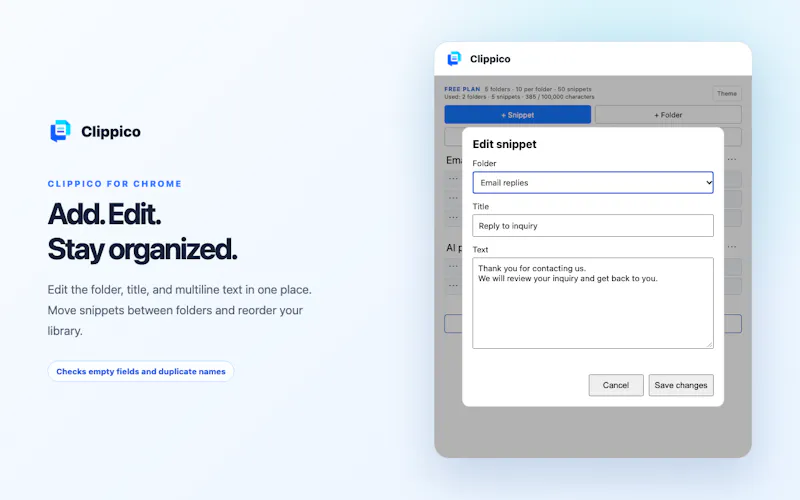Open the first folder's three-dot options menu
Screen dimensions: 800x500
pos(732,159)
